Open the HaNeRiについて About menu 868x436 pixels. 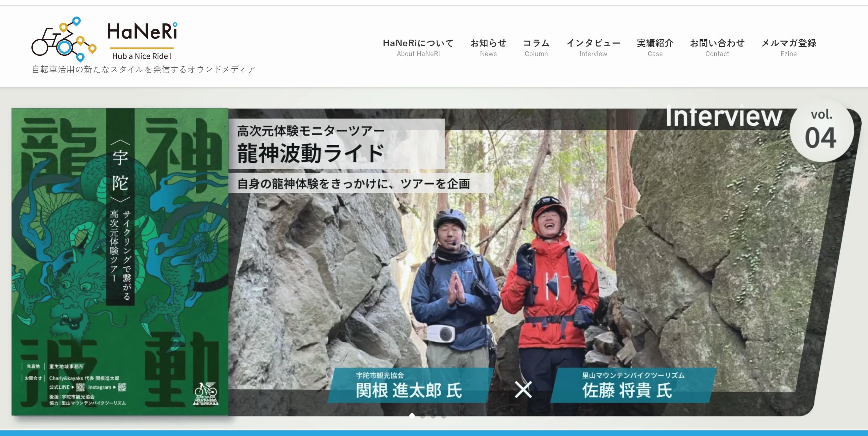point(418,48)
